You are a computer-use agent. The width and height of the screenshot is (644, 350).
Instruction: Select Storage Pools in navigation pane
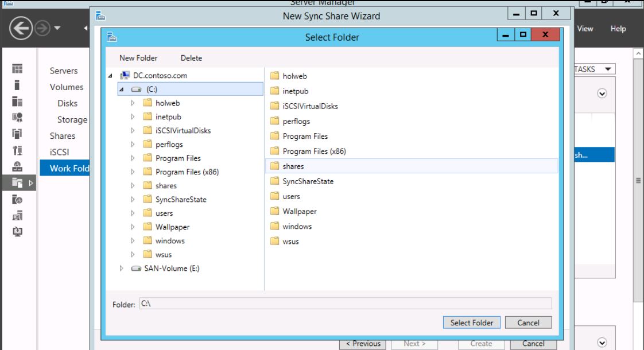tap(72, 119)
